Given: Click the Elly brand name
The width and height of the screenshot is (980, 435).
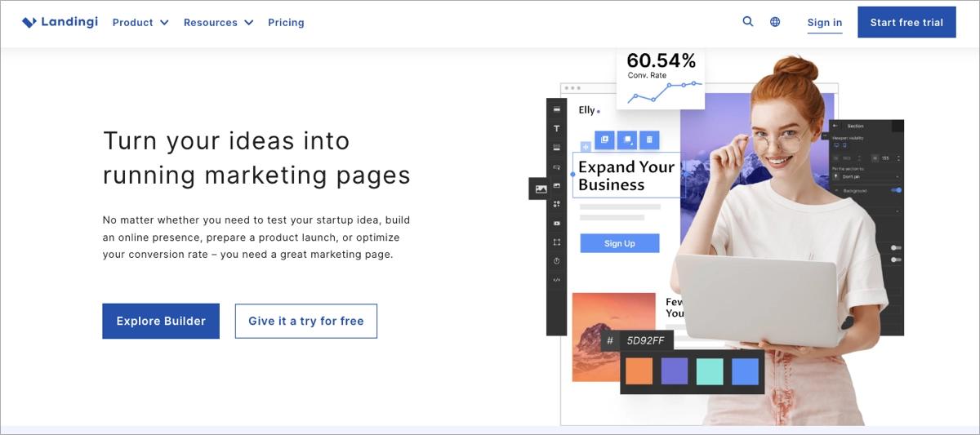Looking at the screenshot, I should coord(587,110).
